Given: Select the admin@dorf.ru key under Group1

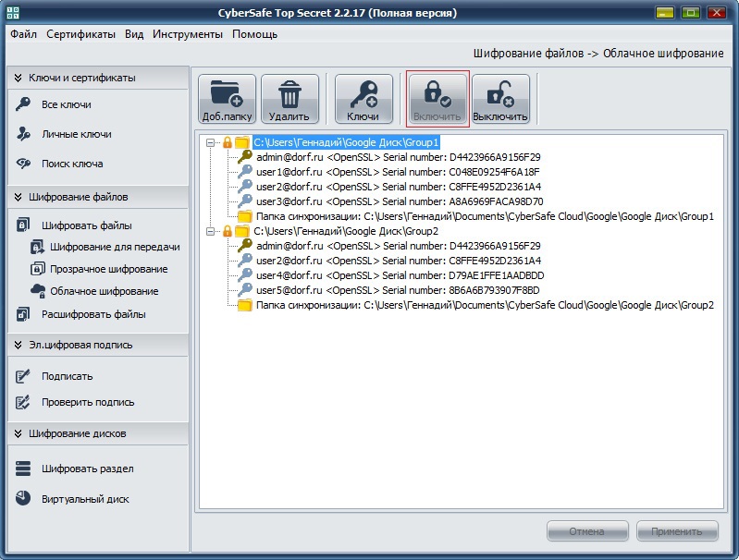Looking at the screenshot, I should click(399, 157).
